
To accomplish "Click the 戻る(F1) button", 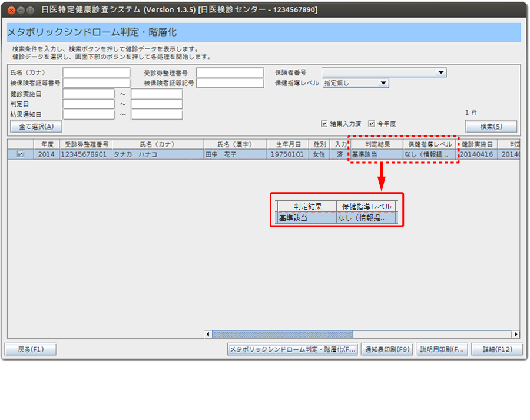I will pos(31,349).
